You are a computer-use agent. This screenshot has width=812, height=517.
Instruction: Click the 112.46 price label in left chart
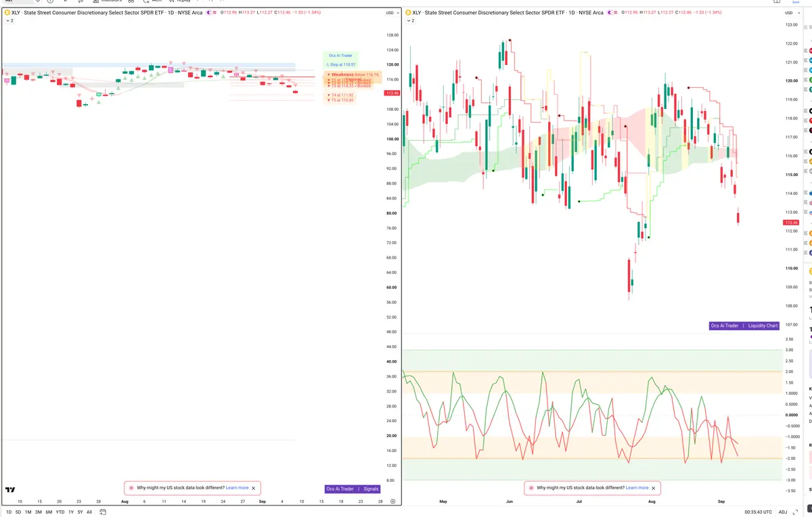pos(392,93)
